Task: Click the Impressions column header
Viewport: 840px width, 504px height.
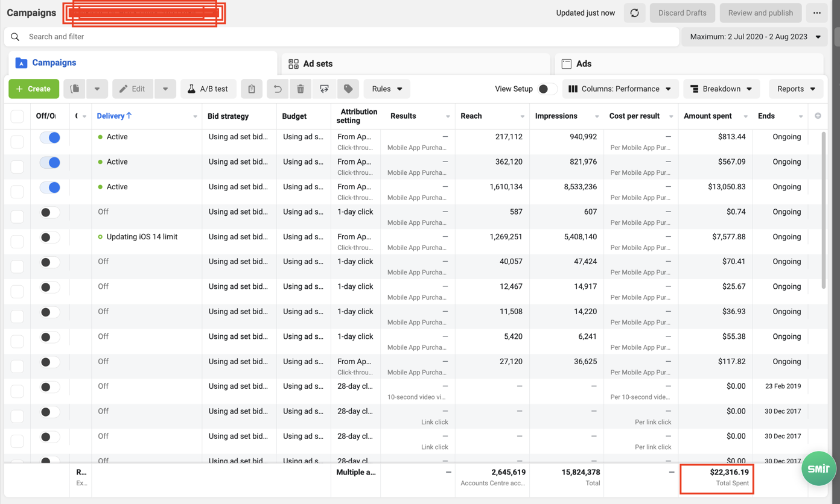Action: pyautogui.click(x=556, y=116)
